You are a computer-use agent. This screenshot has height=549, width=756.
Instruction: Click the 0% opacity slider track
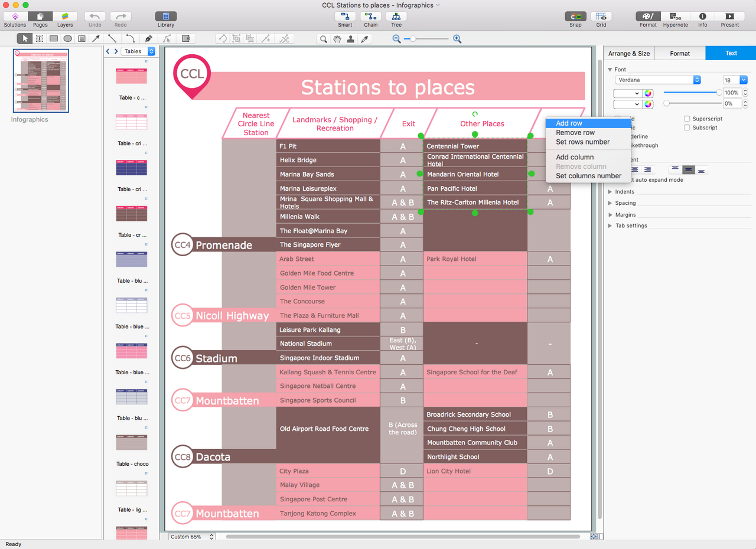click(x=692, y=103)
